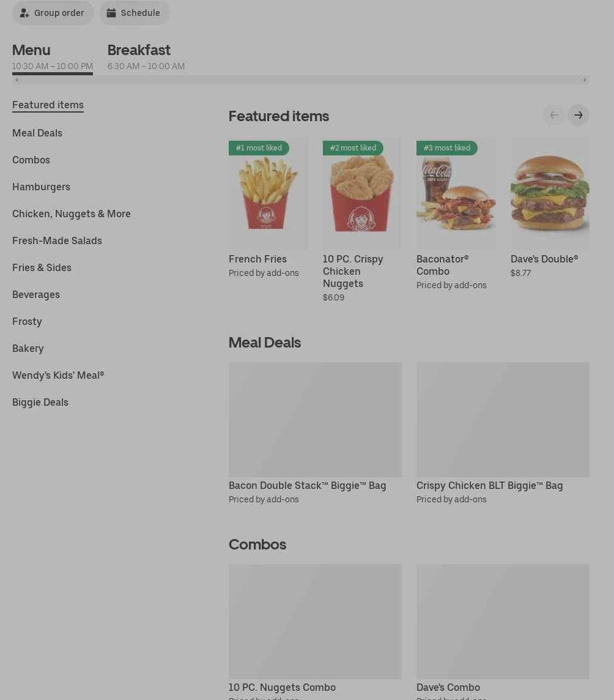This screenshot has height=700, width=614.
Task: Click the right arrow of horizontal scrollbar
Action: coord(585,80)
